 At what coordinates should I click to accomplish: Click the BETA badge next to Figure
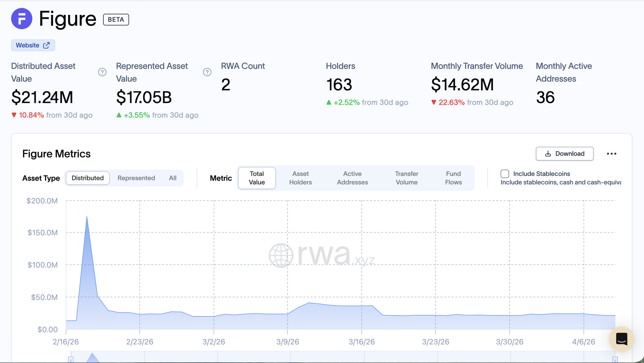point(116,20)
